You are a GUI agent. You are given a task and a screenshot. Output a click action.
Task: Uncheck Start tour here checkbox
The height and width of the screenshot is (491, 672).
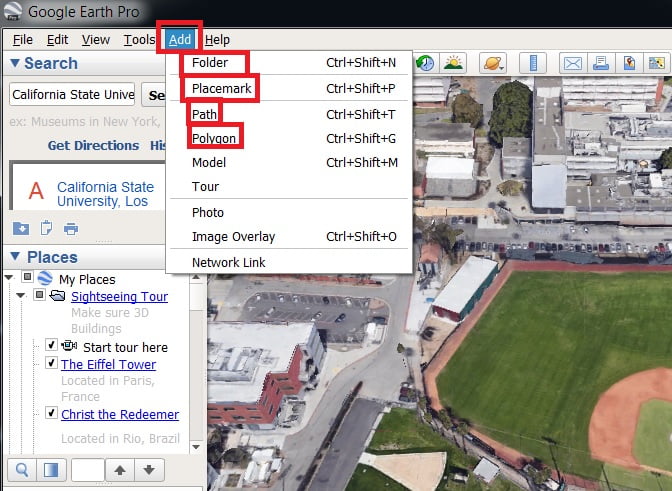[x=51, y=344]
